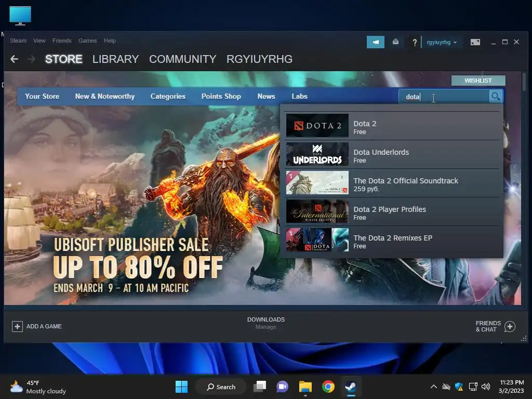
Task: Click the ADD A GAME label
Action: click(44, 326)
